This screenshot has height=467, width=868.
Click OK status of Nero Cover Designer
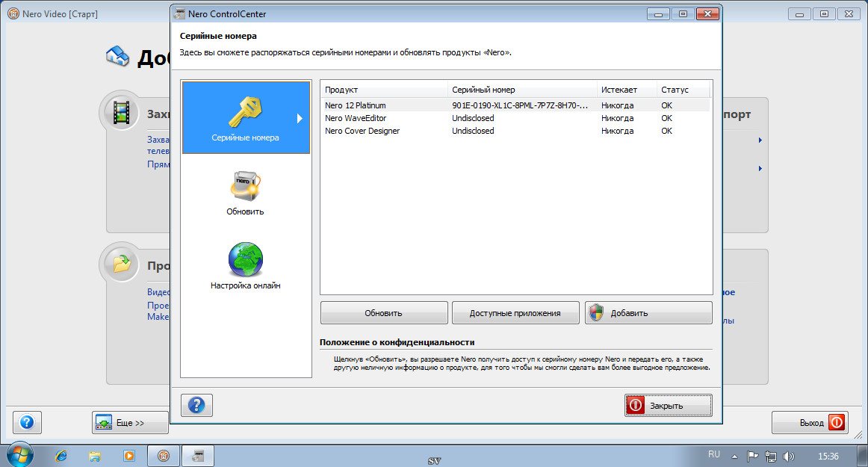[x=666, y=131]
